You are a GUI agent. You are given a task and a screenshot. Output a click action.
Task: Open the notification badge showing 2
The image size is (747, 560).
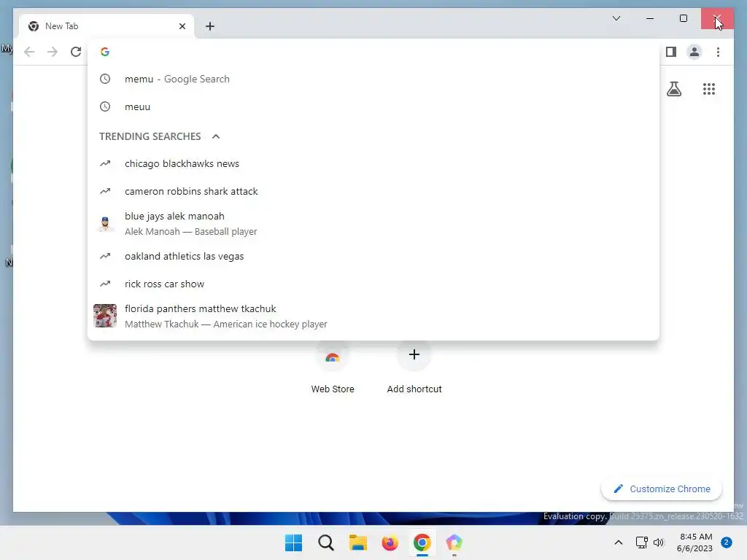(x=726, y=542)
